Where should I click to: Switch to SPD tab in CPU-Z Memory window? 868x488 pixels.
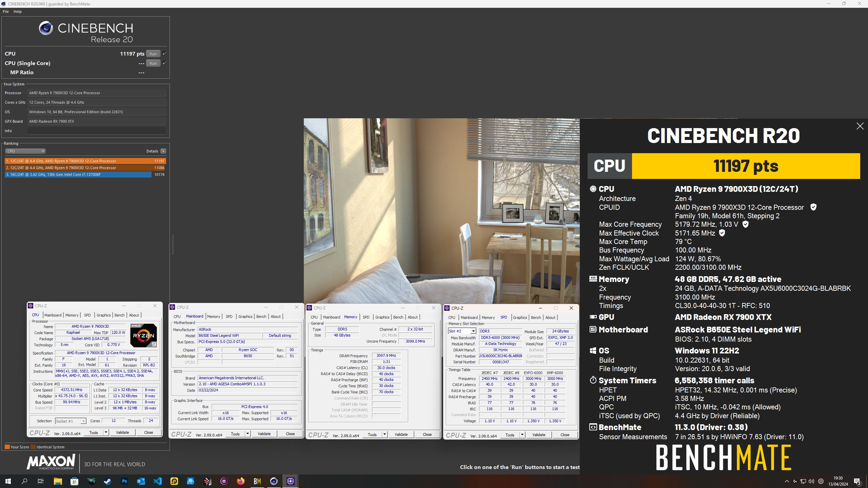tap(366, 317)
